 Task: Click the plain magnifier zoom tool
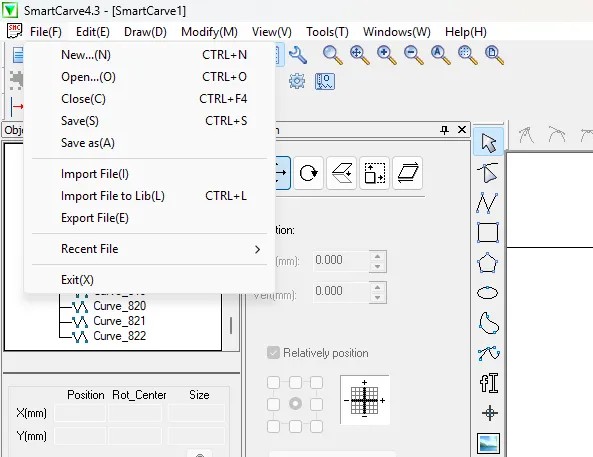pos(332,55)
